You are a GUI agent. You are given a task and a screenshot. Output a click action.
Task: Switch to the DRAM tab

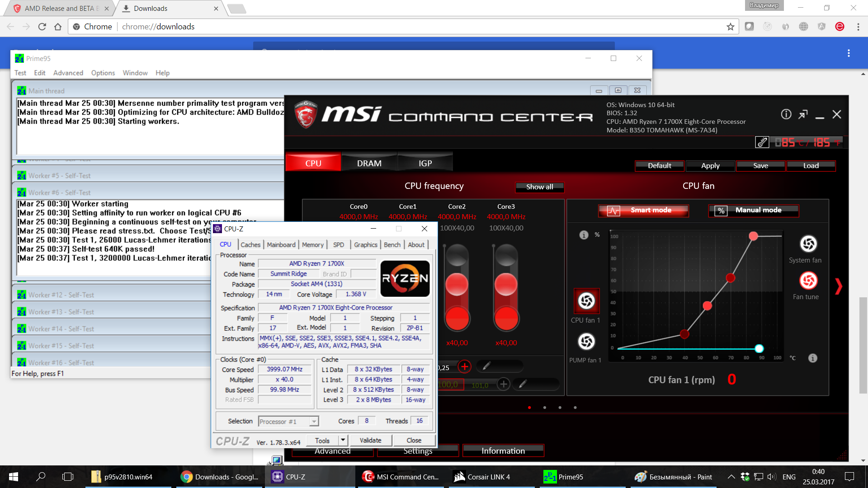point(369,163)
